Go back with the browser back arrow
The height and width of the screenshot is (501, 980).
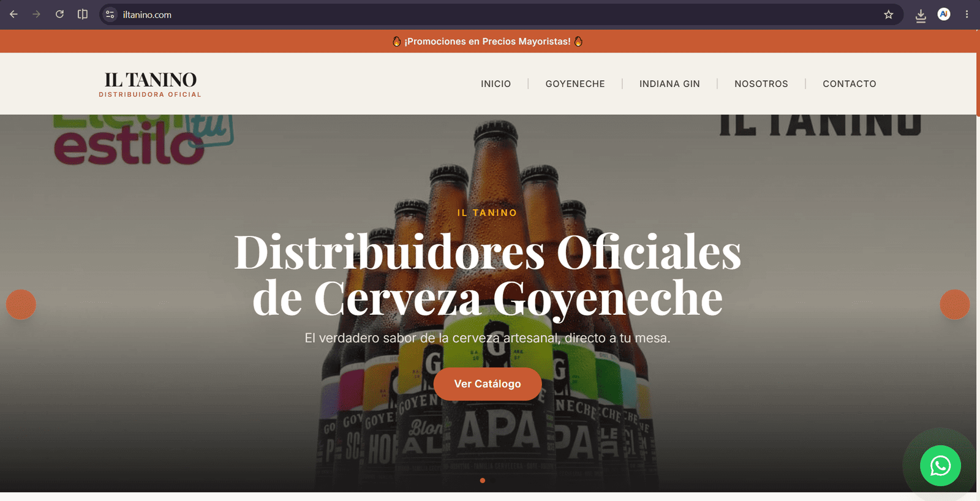(x=13, y=14)
